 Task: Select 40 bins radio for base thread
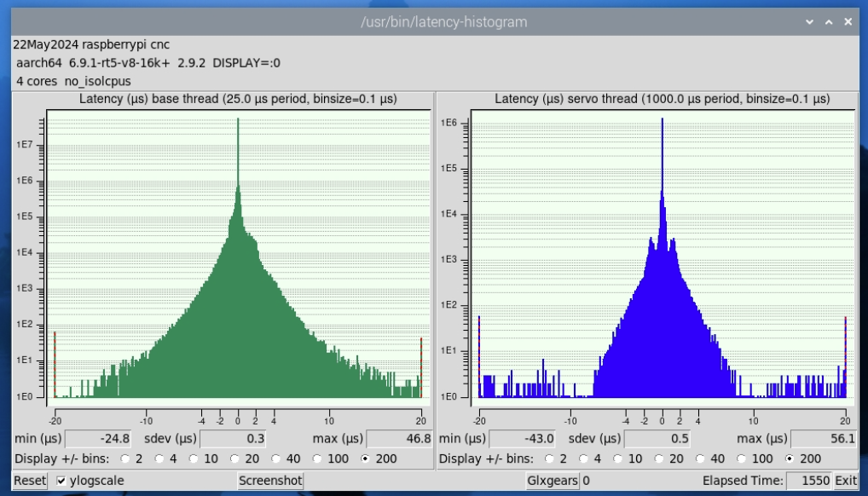pos(275,459)
